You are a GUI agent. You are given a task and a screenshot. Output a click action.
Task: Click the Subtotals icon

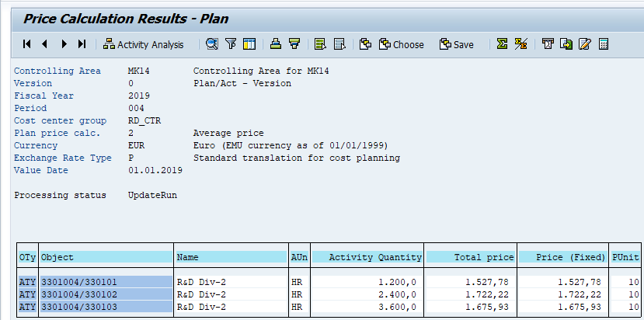click(x=522, y=44)
